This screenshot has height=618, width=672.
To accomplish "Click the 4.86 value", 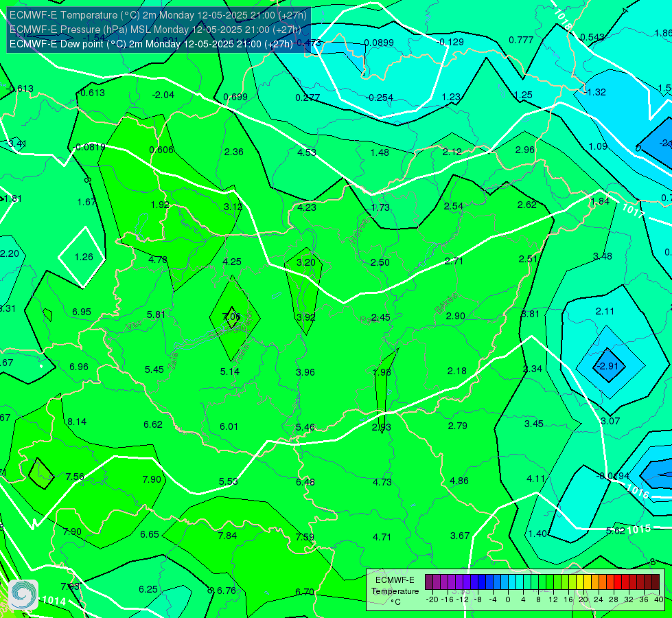I will 459,481.
